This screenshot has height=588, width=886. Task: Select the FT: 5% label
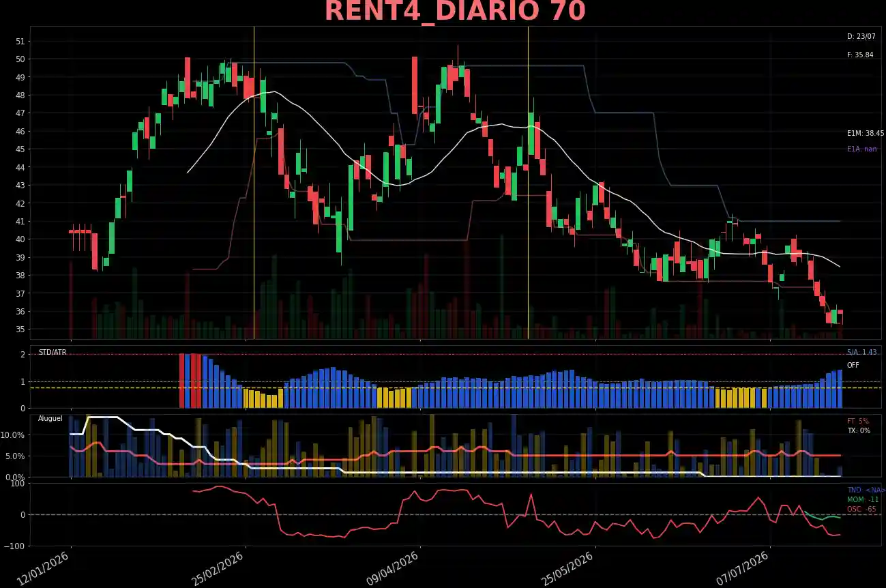[x=858, y=421]
